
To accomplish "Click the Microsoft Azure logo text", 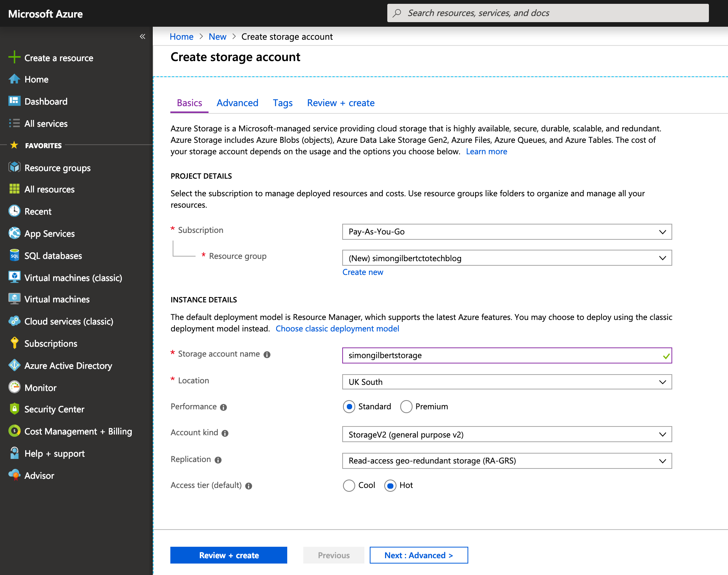I will click(x=45, y=14).
